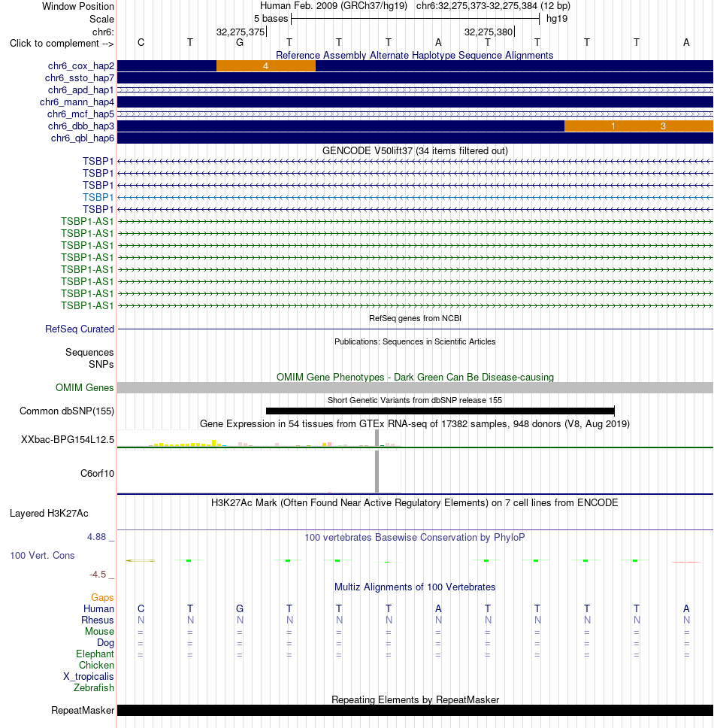Image resolution: width=714 pixels, height=728 pixels.
Task: Click the 32,275,380 coordinate marker
Action: pos(489,32)
